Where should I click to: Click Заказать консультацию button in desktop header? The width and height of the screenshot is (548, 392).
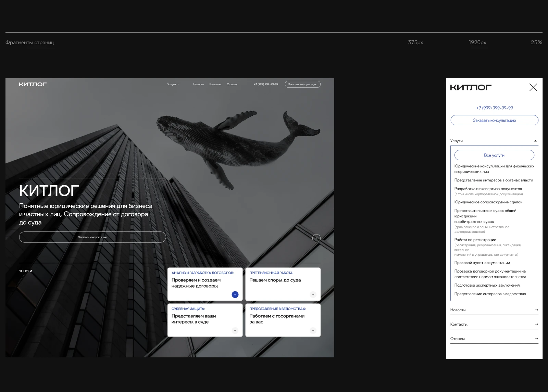click(x=302, y=84)
